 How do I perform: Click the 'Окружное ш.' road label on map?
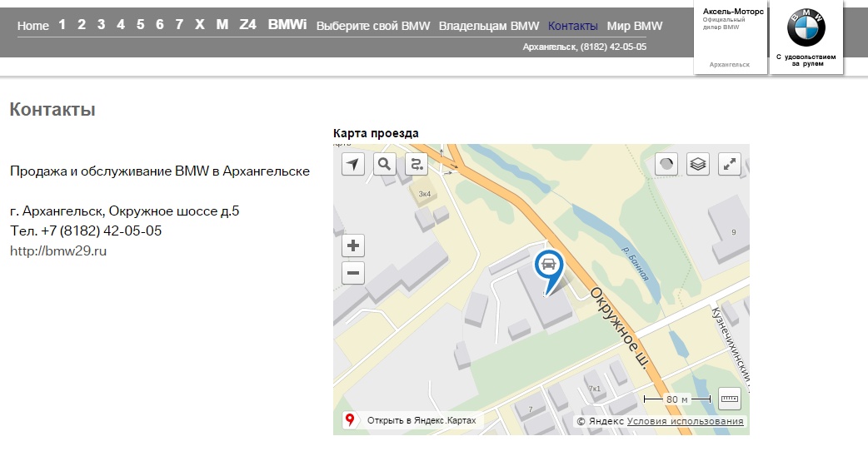coord(619,327)
